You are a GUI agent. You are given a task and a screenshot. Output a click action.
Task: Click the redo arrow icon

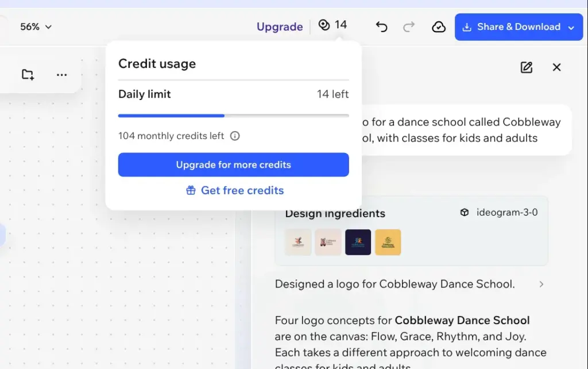[409, 26]
